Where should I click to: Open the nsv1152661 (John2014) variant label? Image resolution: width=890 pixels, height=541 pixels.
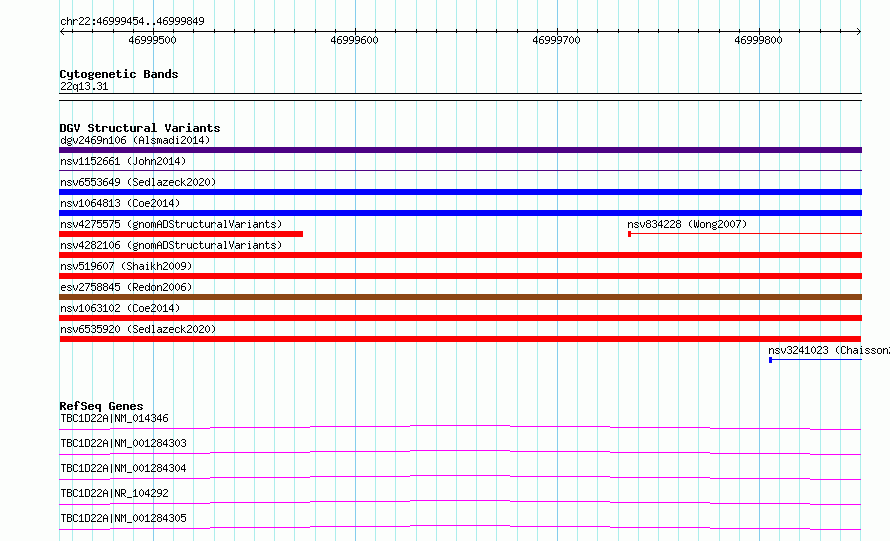[x=123, y=161]
